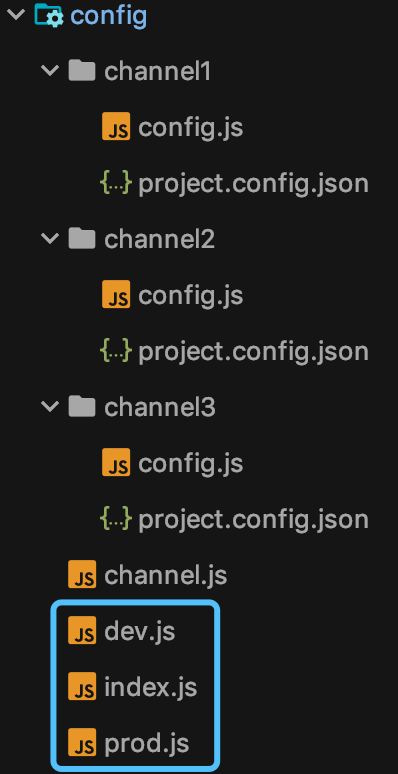Collapse the channel2 folder chevron
This screenshot has height=774, width=398.
coord(50,239)
